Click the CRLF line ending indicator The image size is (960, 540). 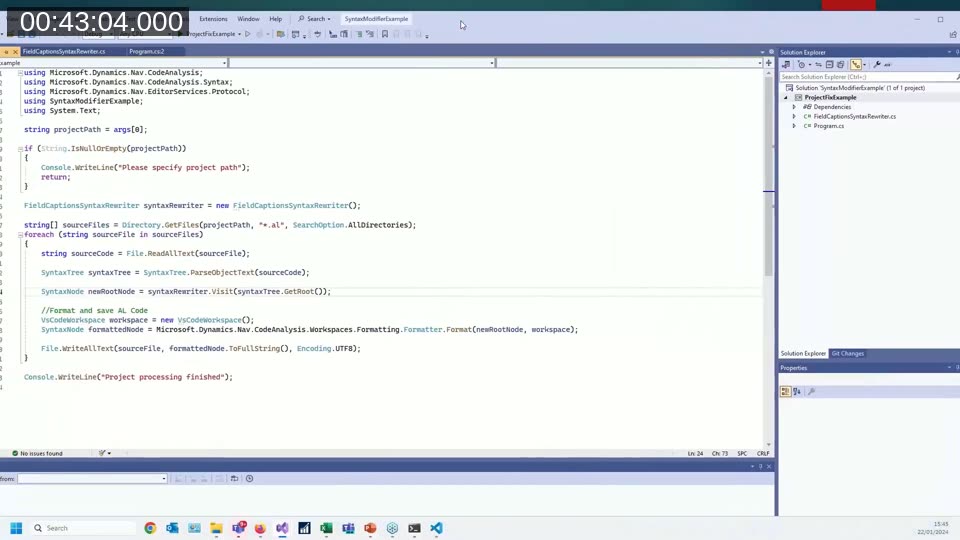[x=763, y=454]
